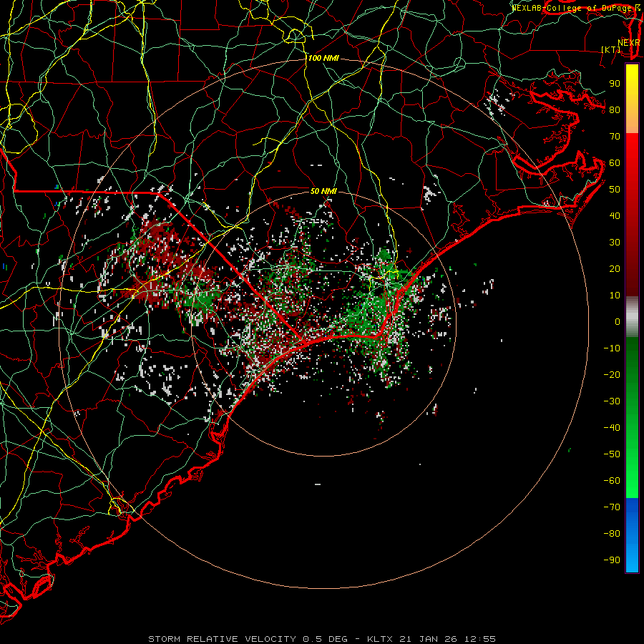Select the -20 value on velocity scale
The width and height of the screenshot is (644, 644).
[612, 374]
